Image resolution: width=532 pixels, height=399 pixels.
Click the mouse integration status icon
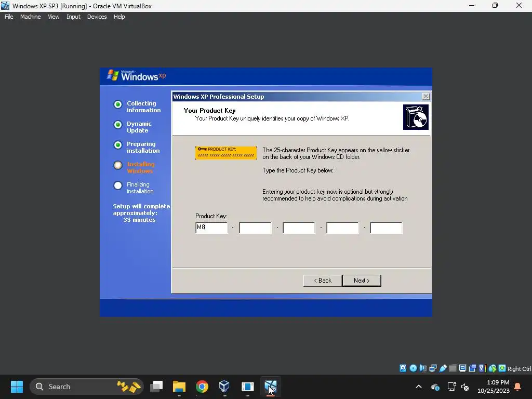coord(493,368)
